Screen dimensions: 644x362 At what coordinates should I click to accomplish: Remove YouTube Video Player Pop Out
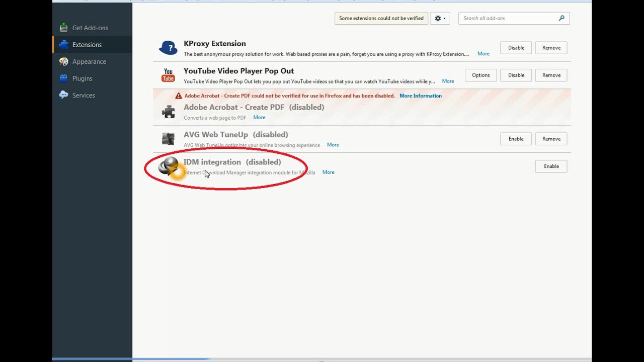(x=551, y=75)
